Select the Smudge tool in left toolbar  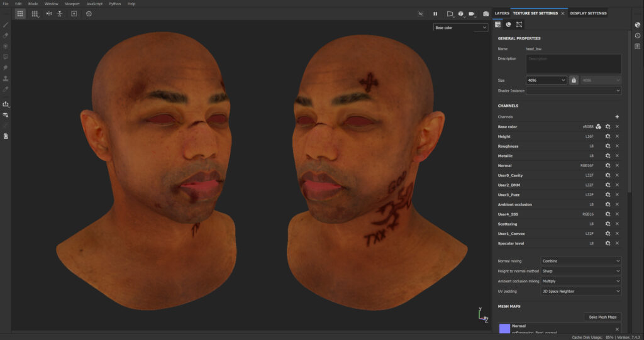pyautogui.click(x=6, y=68)
